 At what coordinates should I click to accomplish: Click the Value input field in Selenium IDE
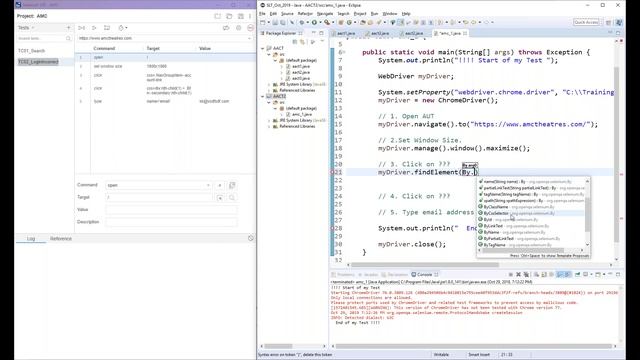[x=171, y=210]
